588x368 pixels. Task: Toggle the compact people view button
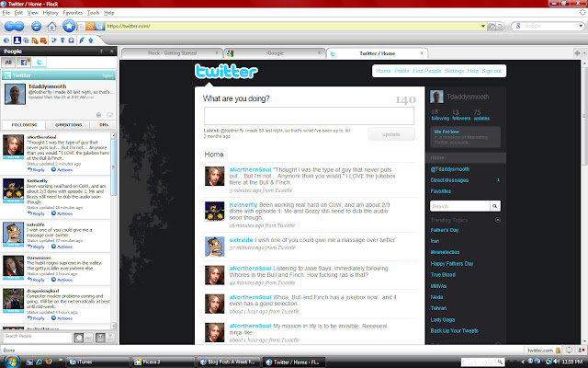click(x=110, y=338)
